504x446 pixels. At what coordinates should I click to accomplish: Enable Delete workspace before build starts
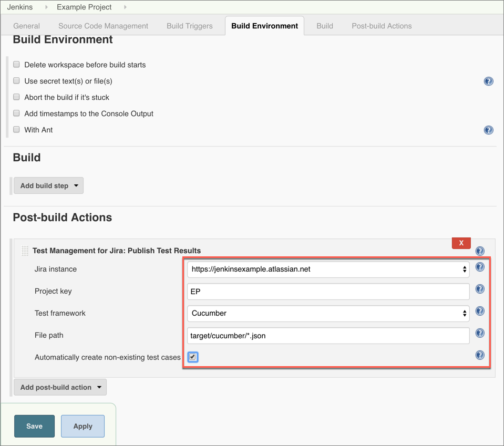tap(17, 65)
